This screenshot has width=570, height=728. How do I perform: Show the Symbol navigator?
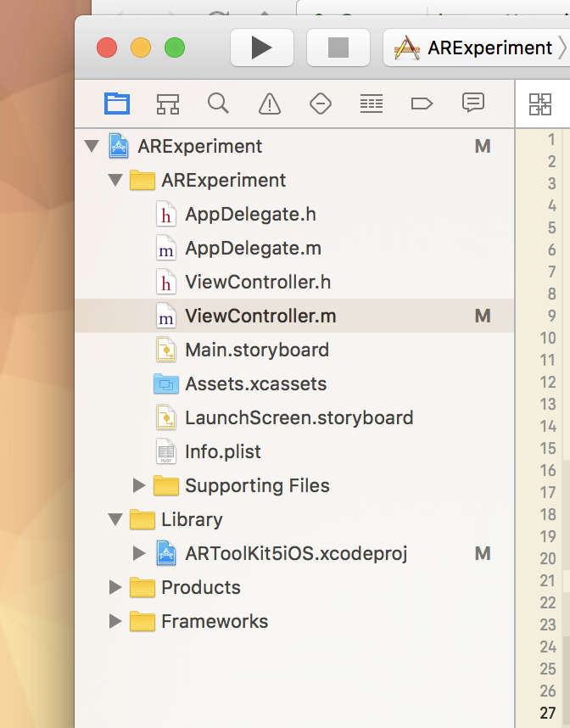(x=168, y=104)
